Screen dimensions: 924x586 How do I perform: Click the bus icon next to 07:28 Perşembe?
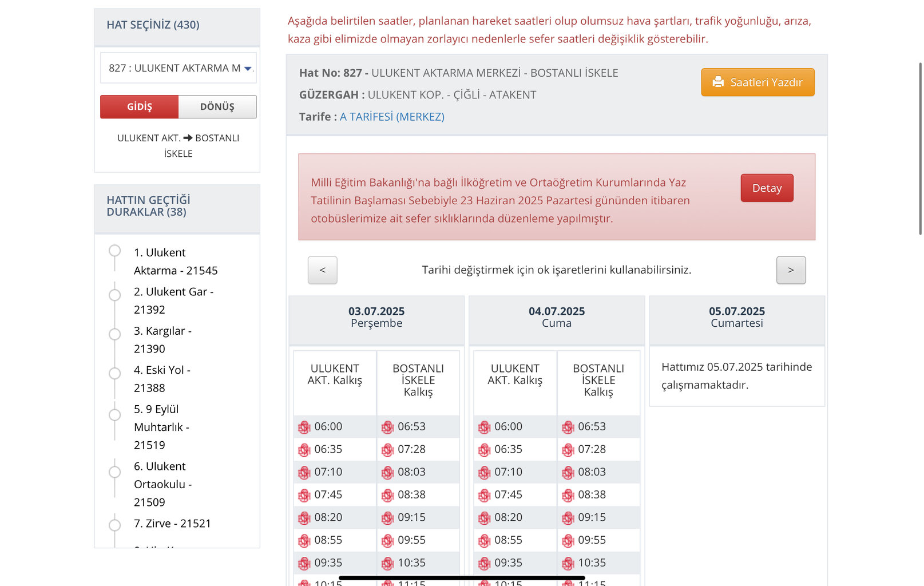[387, 450]
